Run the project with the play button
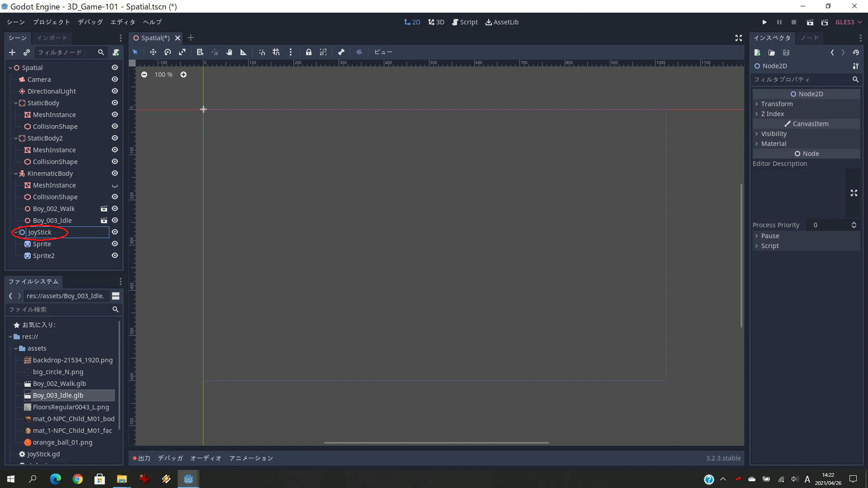 point(764,22)
